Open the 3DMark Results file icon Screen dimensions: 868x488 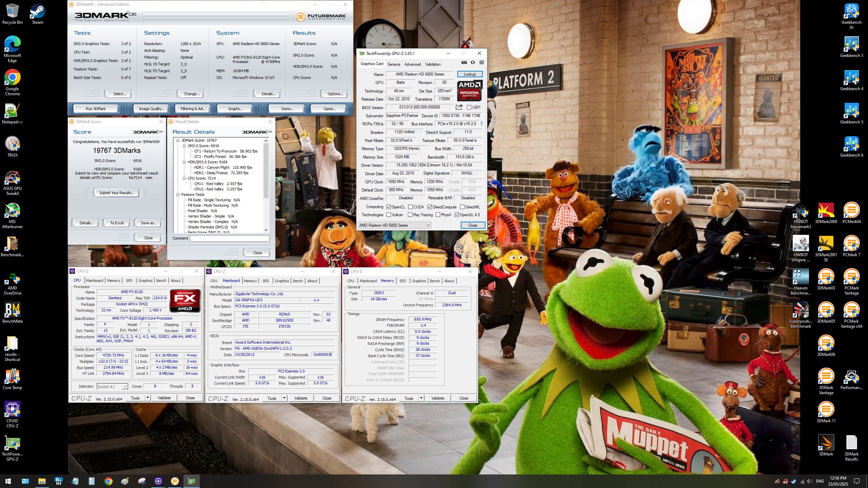pyautogui.click(x=851, y=448)
